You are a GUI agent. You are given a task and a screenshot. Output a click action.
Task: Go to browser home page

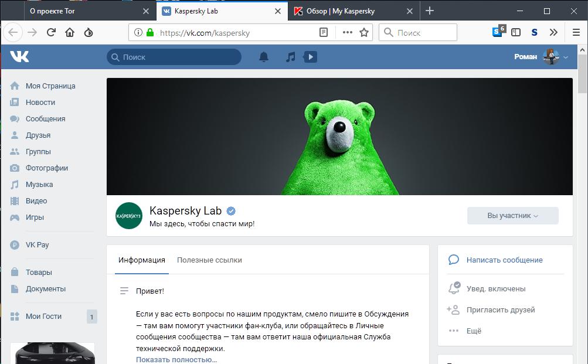[x=70, y=32]
